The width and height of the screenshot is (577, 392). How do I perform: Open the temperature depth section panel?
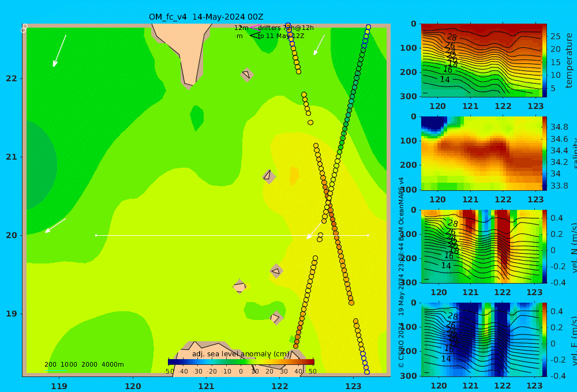(x=481, y=61)
